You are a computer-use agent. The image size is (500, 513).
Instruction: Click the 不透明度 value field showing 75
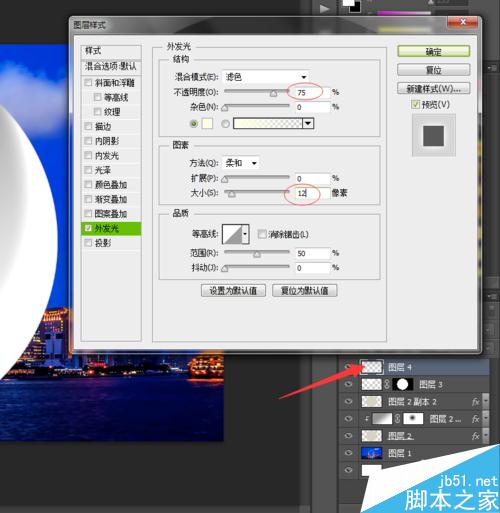tap(312, 92)
